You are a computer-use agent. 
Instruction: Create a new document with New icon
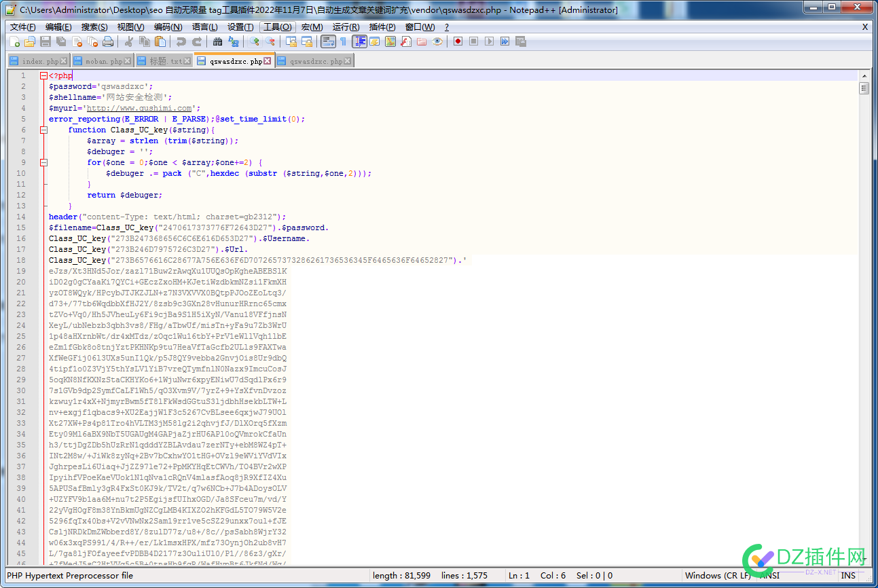14,41
